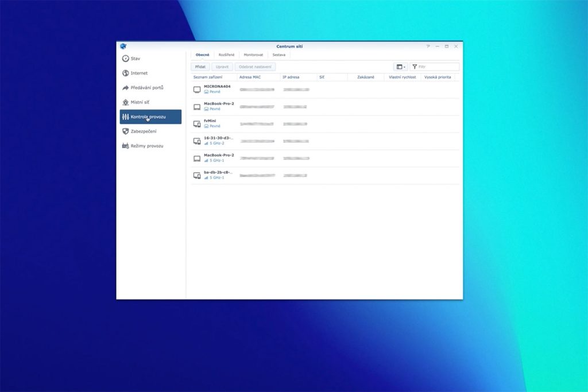Screen dimensions: 588x392
Task: Open the Sestava tab
Action: click(279, 55)
